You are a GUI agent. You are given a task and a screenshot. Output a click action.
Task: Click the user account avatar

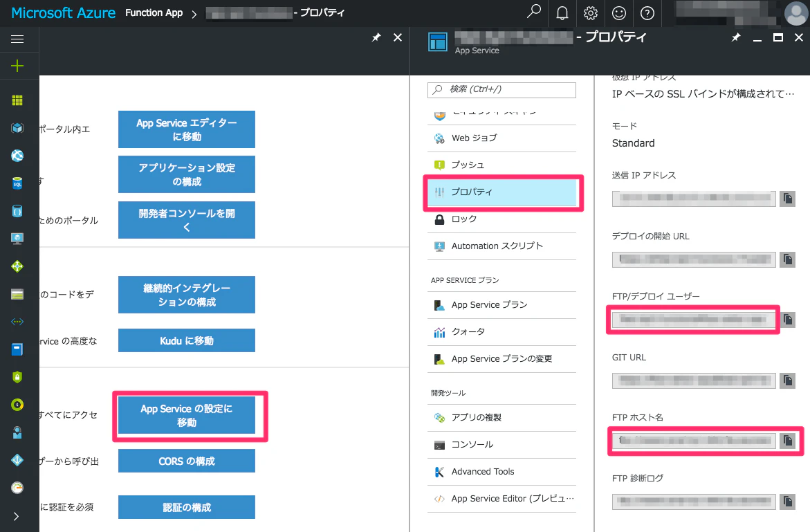coord(795,13)
